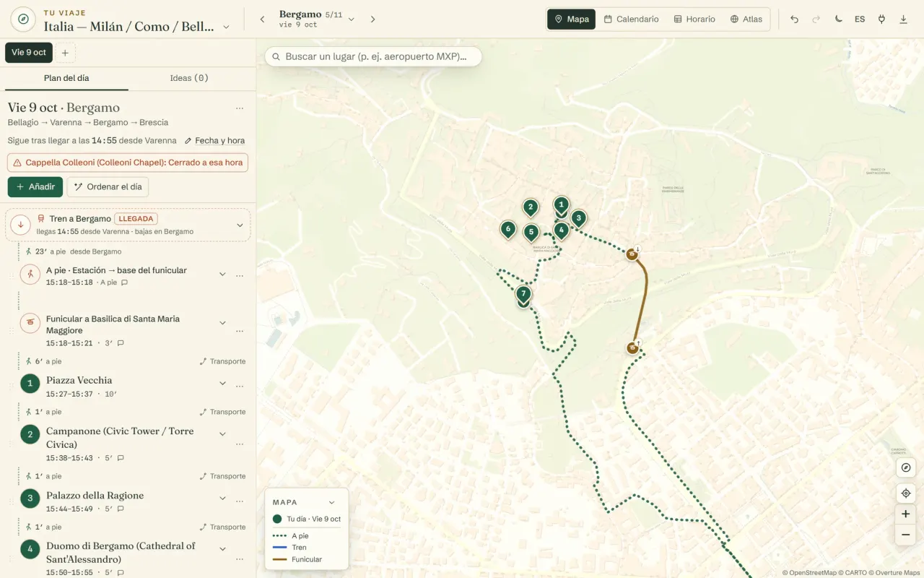
Task: Add a new day with the plus tab
Action: 64,53
